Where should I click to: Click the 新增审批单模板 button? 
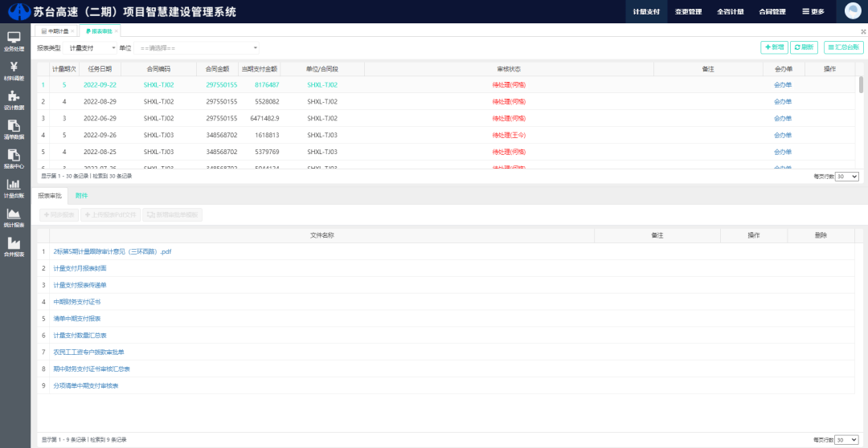pos(172,215)
